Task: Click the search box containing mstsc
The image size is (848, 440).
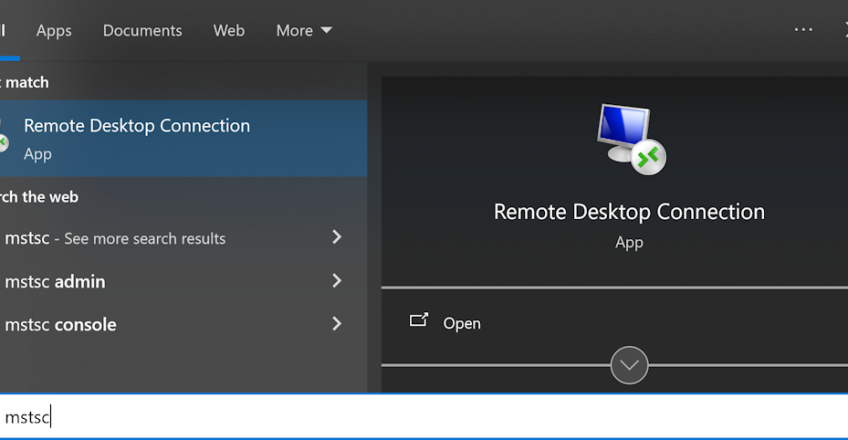Action: click(x=424, y=417)
